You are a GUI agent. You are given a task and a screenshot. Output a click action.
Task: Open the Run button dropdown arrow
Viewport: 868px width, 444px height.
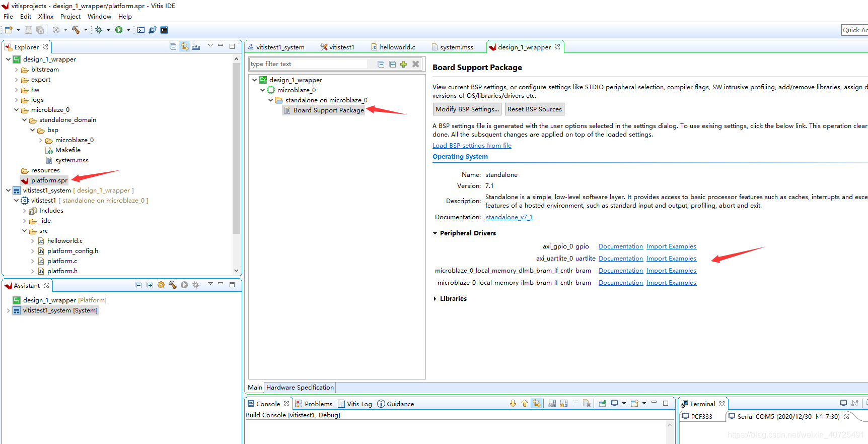click(x=128, y=30)
